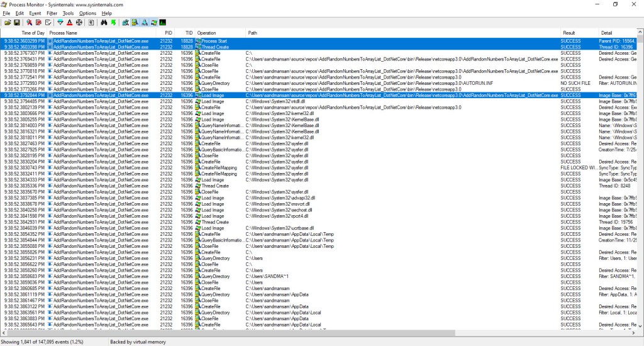Open the Filter funnel icon
The height and width of the screenshot is (346, 644).
(60, 22)
